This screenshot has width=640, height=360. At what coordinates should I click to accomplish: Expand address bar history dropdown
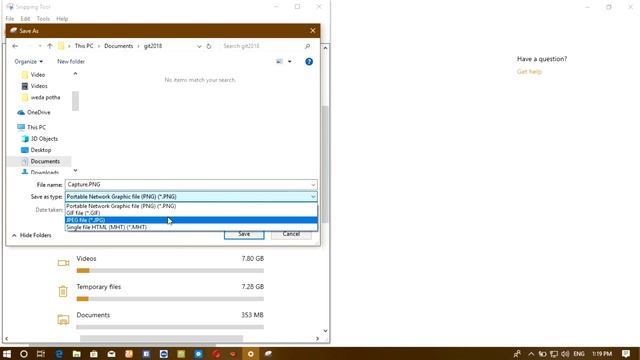199,46
